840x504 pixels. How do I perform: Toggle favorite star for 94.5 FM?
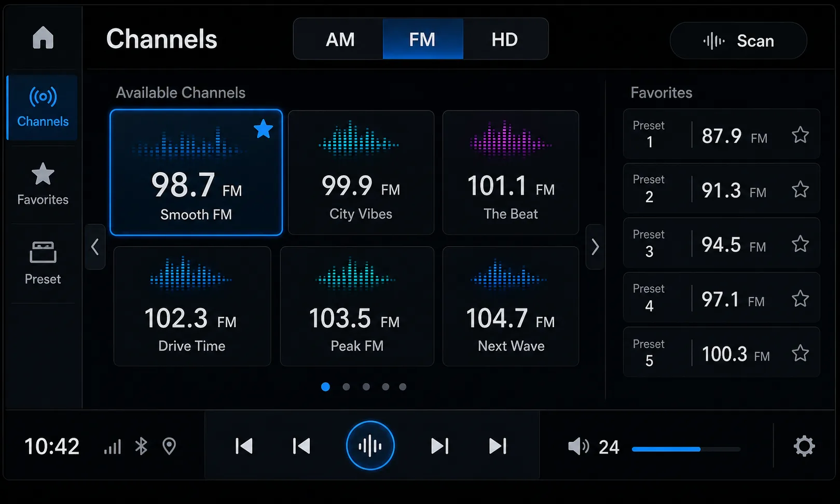(x=801, y=244)
